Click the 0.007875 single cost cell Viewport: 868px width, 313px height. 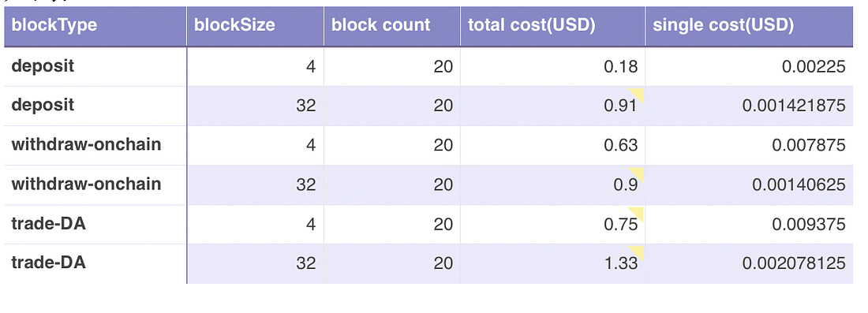[x=749, y=145]
